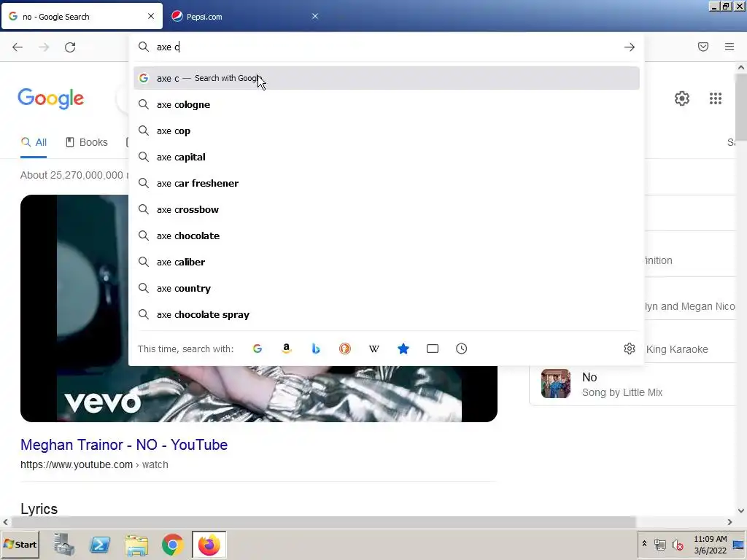Open Meghan Trainor - NO - YouTube link
This screenshot has width=747, height=560.
124,445
